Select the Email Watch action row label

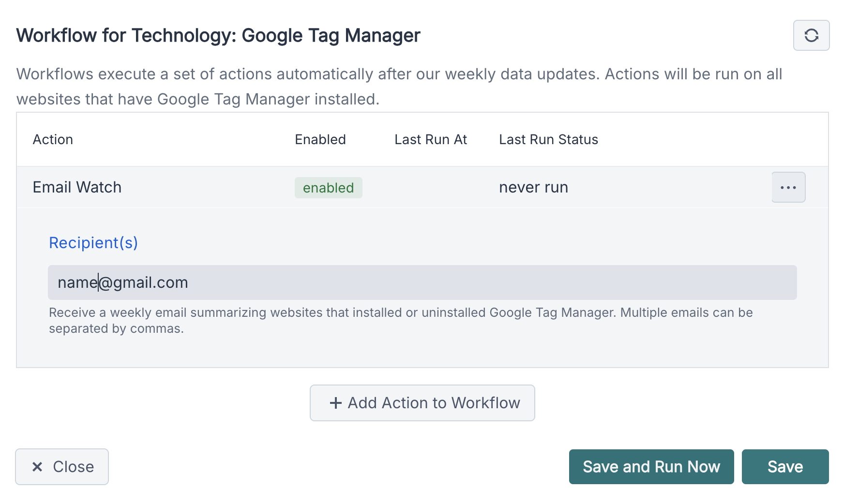(x=77, y=187)
